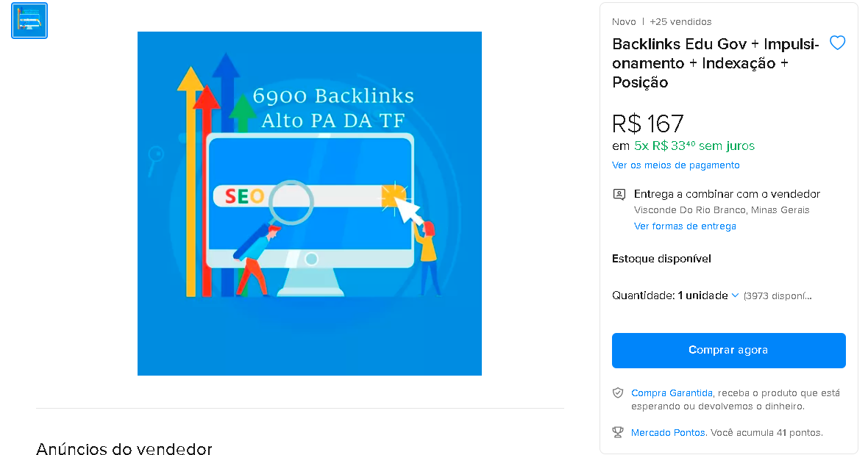Select the product thumbnail preview
This screenshot has width=868, height=455.
tap(29, 21)
